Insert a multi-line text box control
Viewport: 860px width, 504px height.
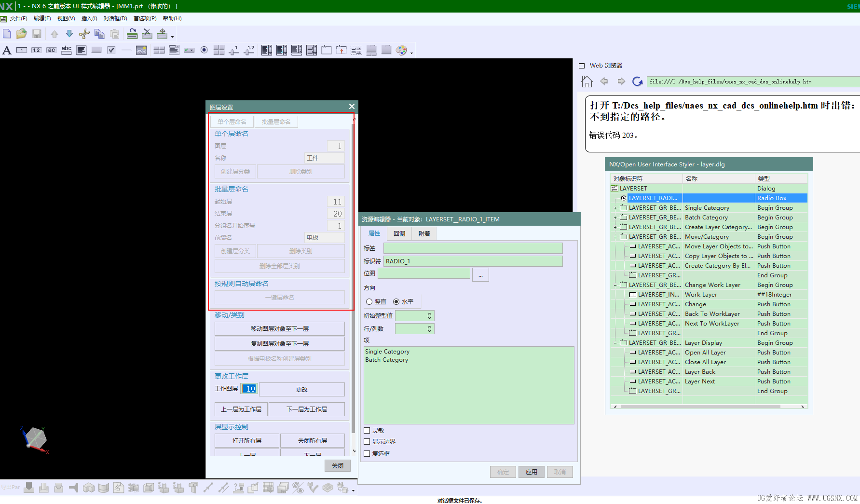click(x=82, y=50)
